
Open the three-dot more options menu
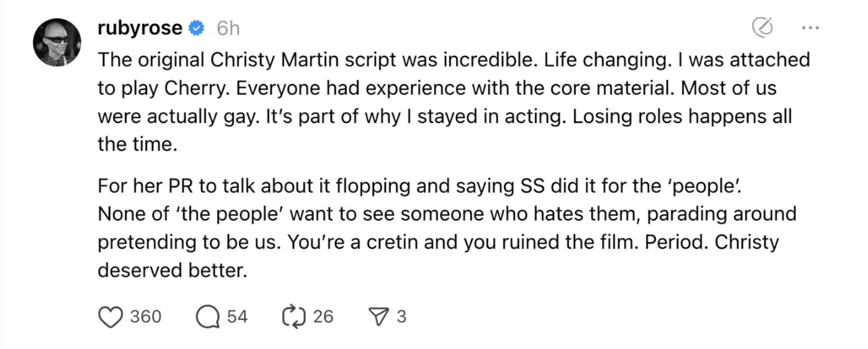(x=809, y=28)
